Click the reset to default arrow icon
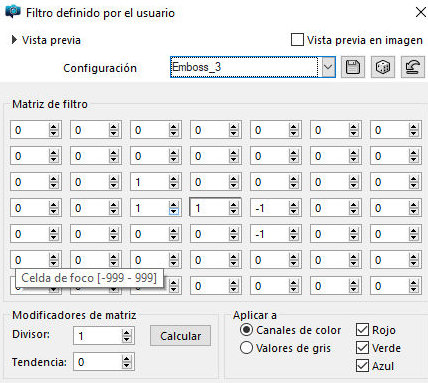 coord(413,67)
